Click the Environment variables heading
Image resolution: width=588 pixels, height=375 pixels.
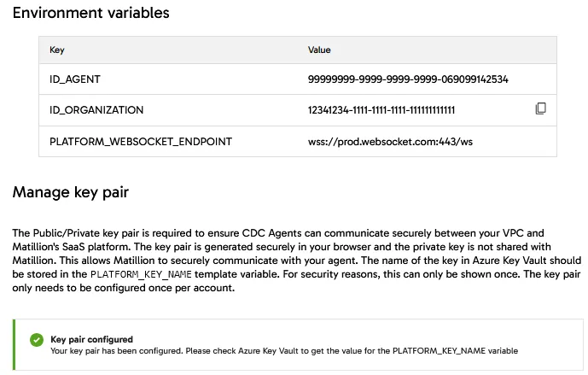pyautogui.click(x=90, y=13)
